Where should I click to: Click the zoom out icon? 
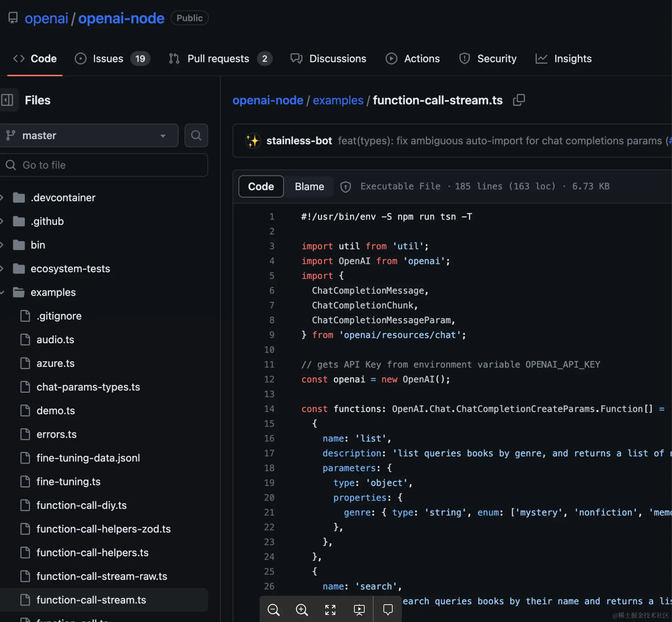click(x=274, y=610)
